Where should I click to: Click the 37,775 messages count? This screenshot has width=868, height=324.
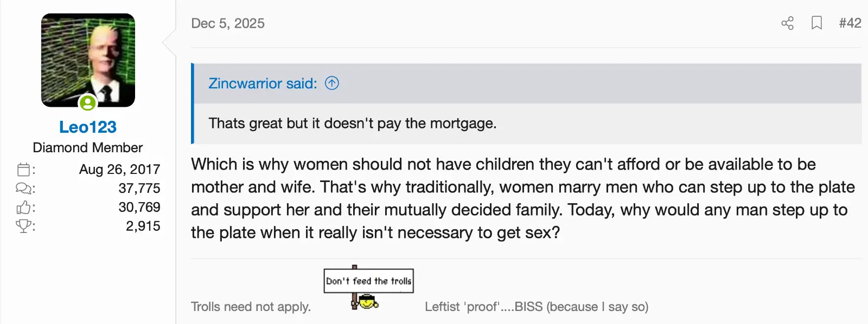139,188
